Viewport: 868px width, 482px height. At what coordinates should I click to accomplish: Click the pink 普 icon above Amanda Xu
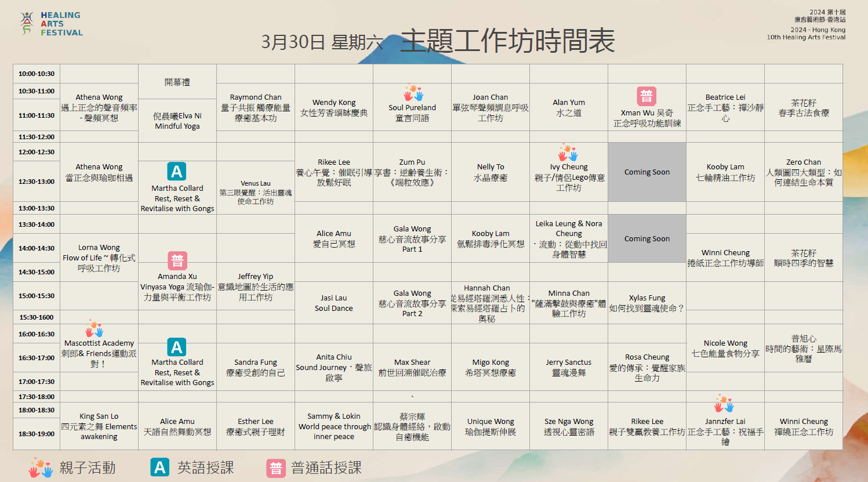coord(177,260)
